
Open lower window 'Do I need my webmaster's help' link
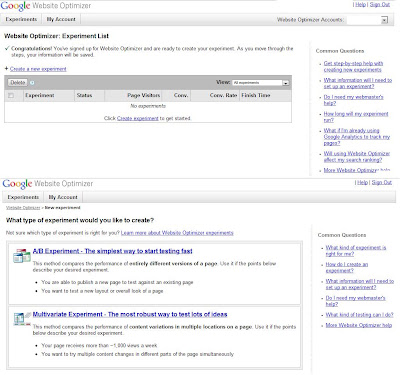pos(355,301)
